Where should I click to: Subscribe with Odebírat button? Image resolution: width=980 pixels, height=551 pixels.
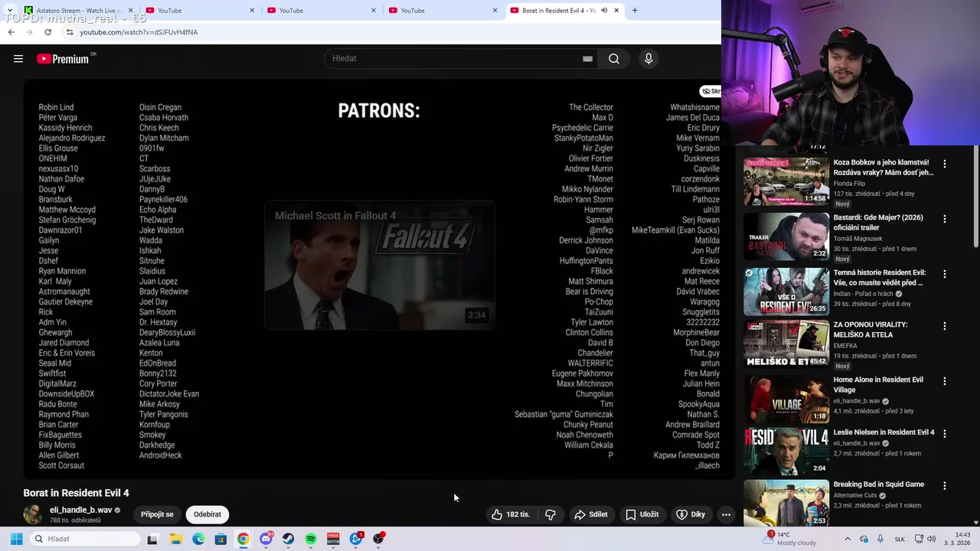click(x=207, y=514)
